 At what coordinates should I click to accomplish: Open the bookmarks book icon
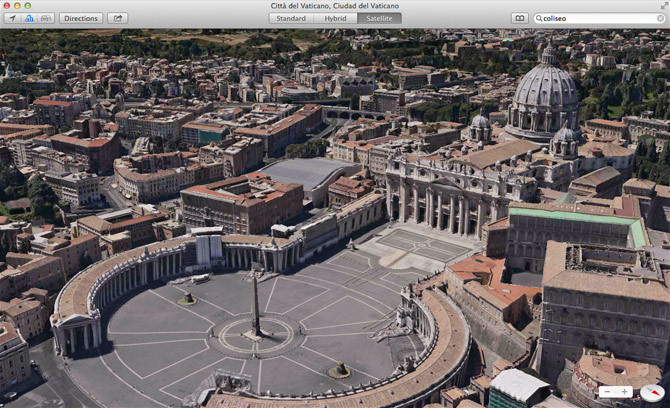pyautogui.click(x=518, y=18)
